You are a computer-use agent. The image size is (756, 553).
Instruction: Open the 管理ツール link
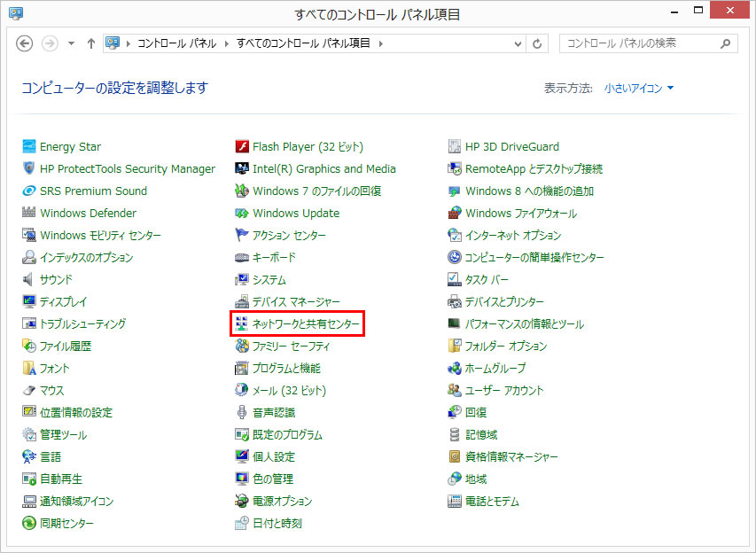63,435
